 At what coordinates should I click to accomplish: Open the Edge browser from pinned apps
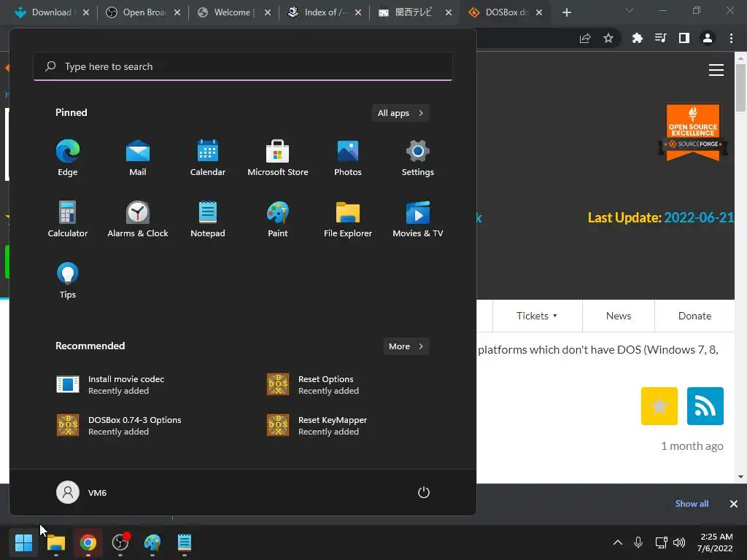(x=68, y=157)
